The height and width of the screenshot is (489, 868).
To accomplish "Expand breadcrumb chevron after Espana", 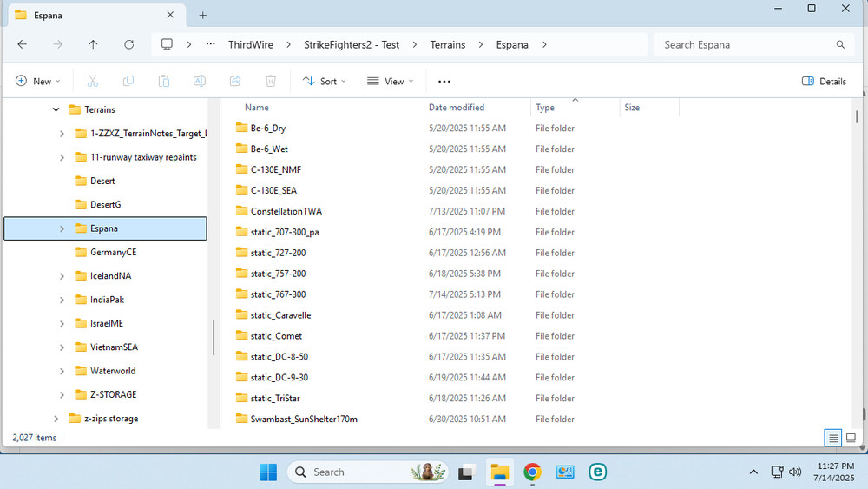I will click(545, 45).
